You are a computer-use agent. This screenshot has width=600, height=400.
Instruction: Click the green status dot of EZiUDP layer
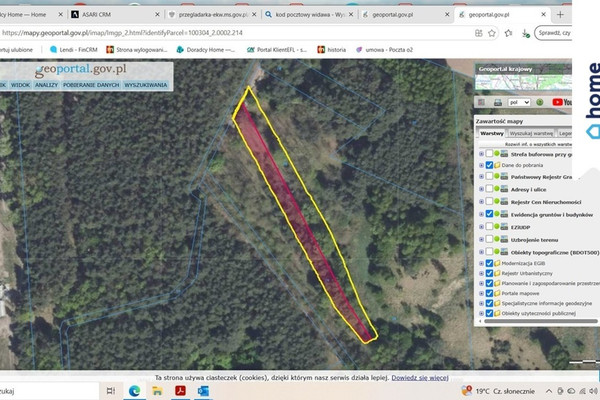[497, 227]
